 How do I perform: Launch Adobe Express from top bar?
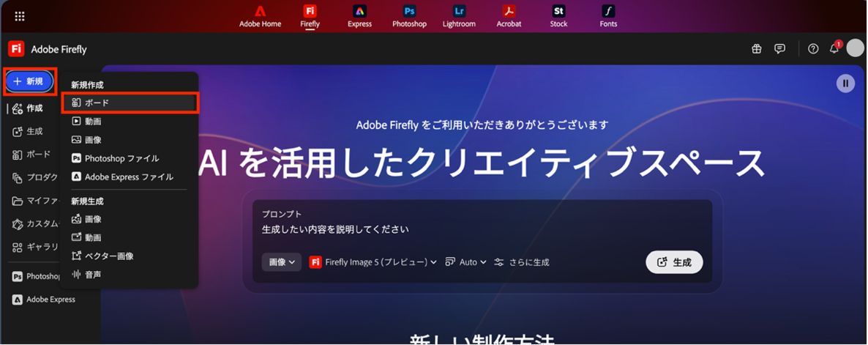(x=360, y=17)
